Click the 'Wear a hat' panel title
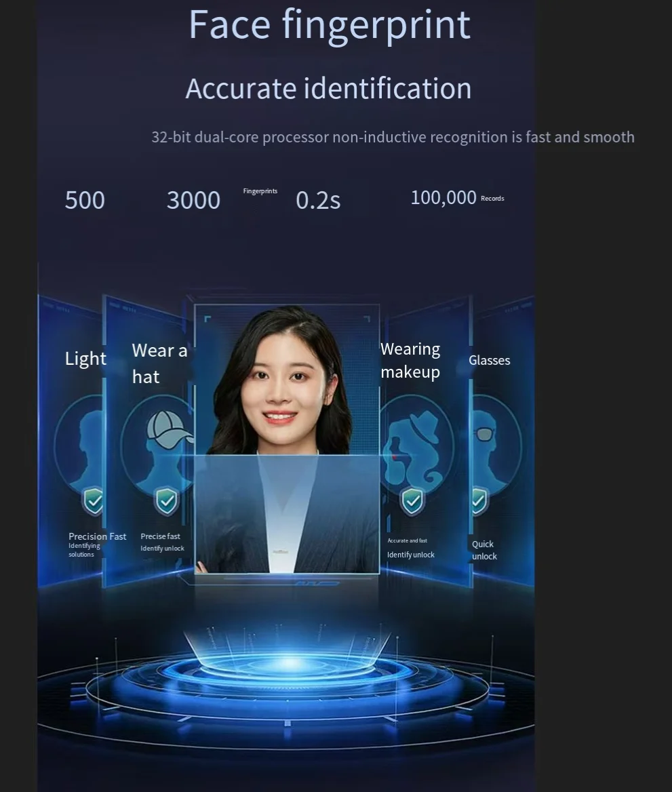The height and width of the screenshot is (792, 672). [159, 363]
